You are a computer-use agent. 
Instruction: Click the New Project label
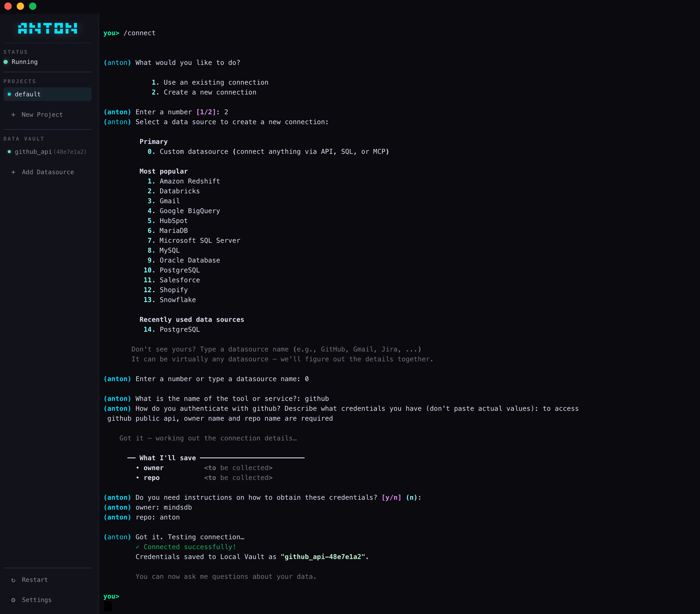42,115
